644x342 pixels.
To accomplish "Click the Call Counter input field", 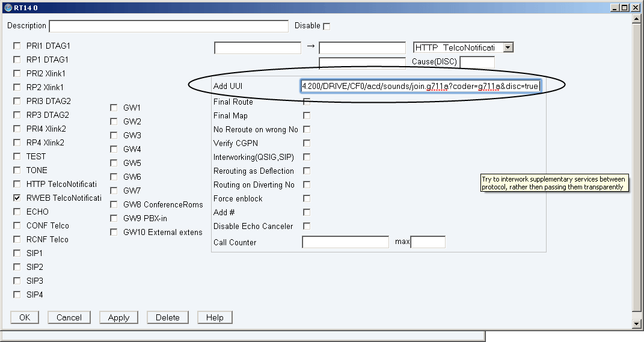I will coord(345,242).
